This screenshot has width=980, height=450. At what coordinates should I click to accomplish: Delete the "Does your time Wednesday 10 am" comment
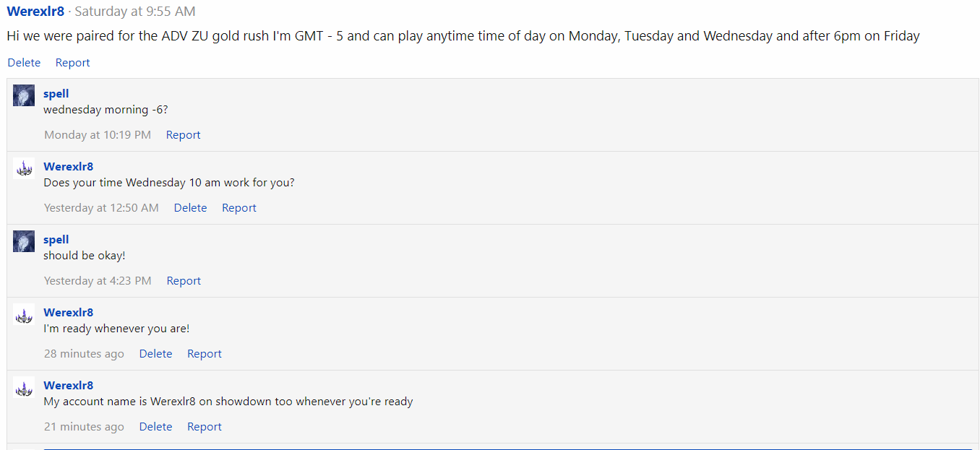click(x=190, y=208)
